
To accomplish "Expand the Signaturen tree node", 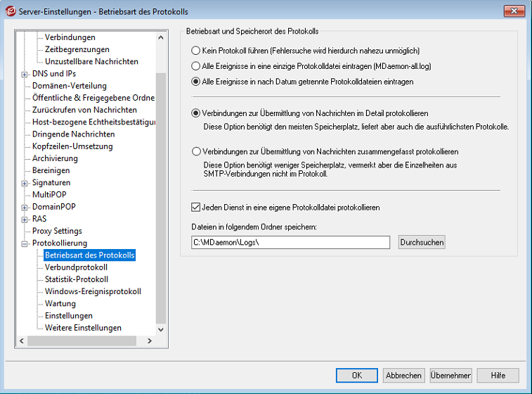I will (x=25, y=183).
